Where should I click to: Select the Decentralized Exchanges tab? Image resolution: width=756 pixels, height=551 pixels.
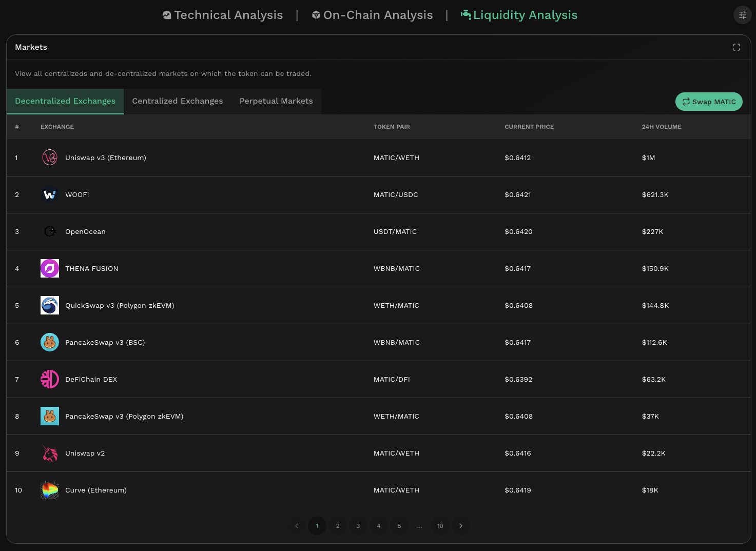pyautogui.click(x=65, y=101)
